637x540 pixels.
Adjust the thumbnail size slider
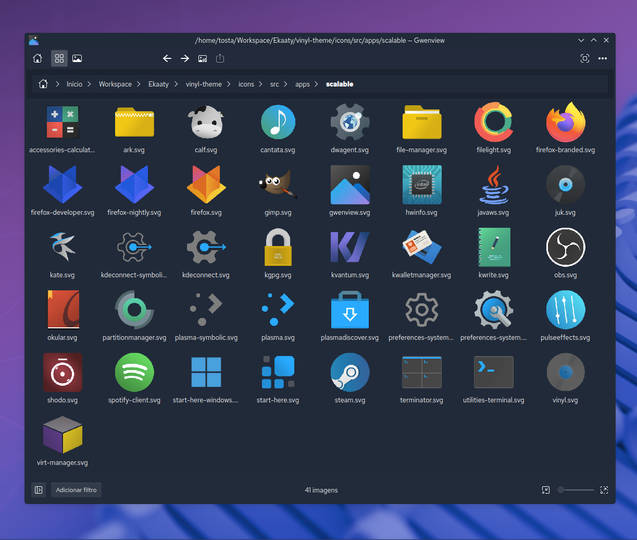click(x=575, y=490)
